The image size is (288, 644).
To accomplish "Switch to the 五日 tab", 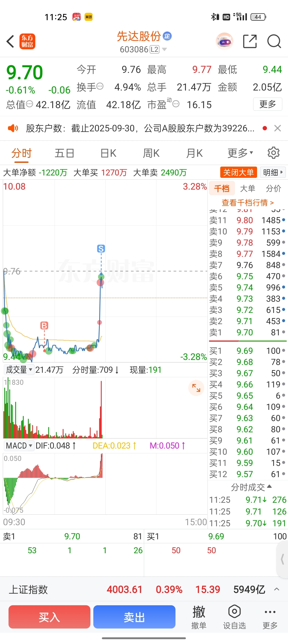I will pos(65,153).
